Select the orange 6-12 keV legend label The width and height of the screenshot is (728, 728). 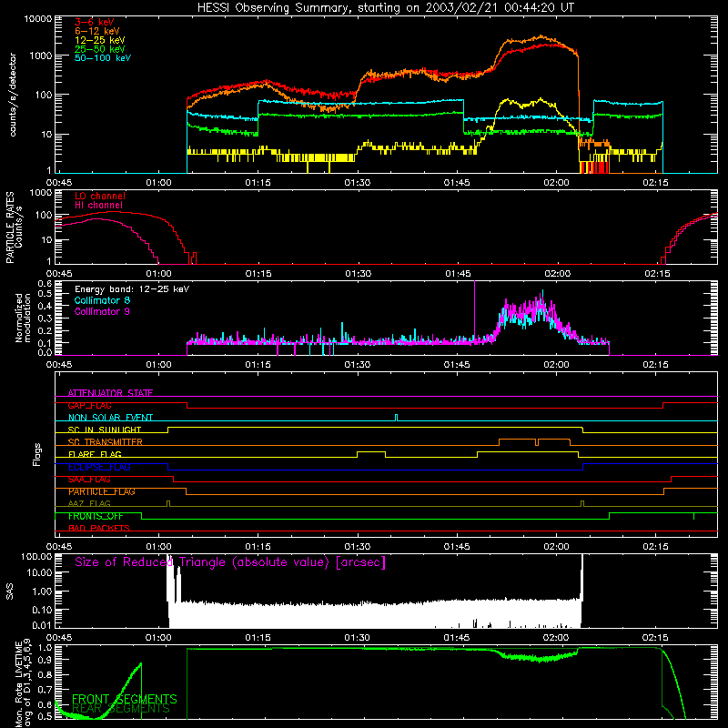coord(97,31)
